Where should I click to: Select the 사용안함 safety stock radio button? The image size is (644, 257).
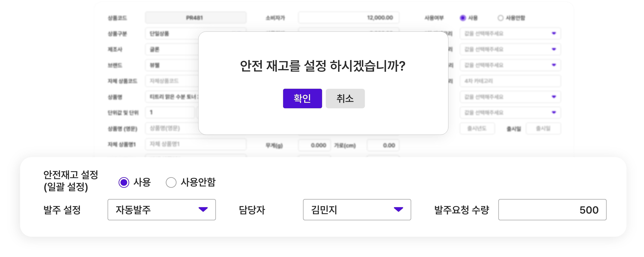(171, 182)
